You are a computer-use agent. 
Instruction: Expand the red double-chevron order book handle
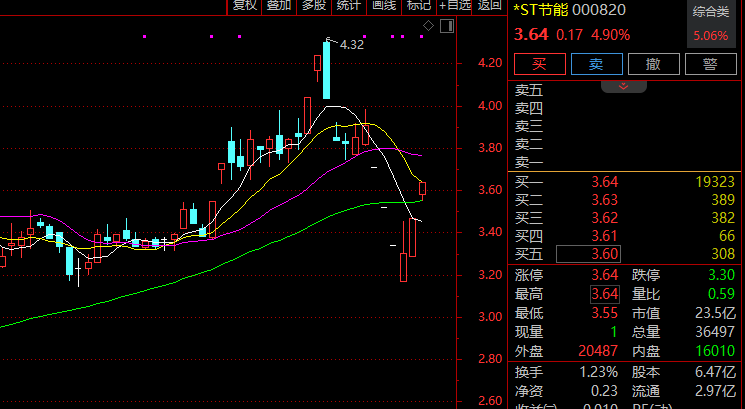(x=624, y=87)
